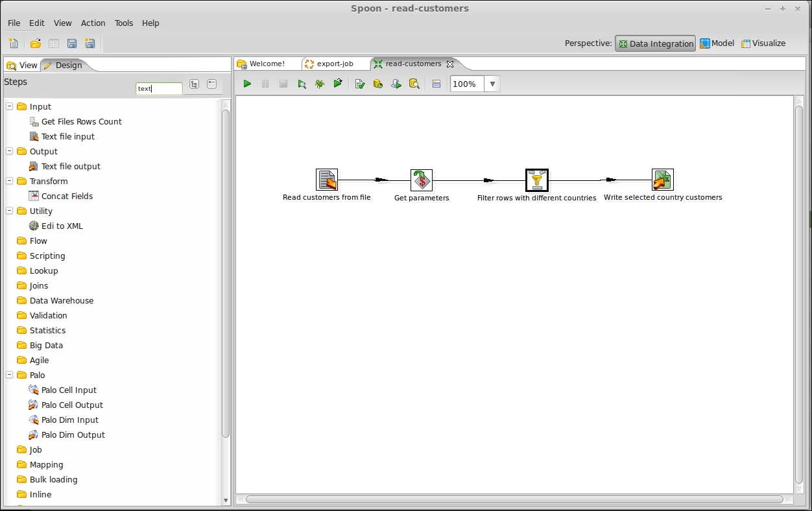Click the Save file toolbar icon

72,43
